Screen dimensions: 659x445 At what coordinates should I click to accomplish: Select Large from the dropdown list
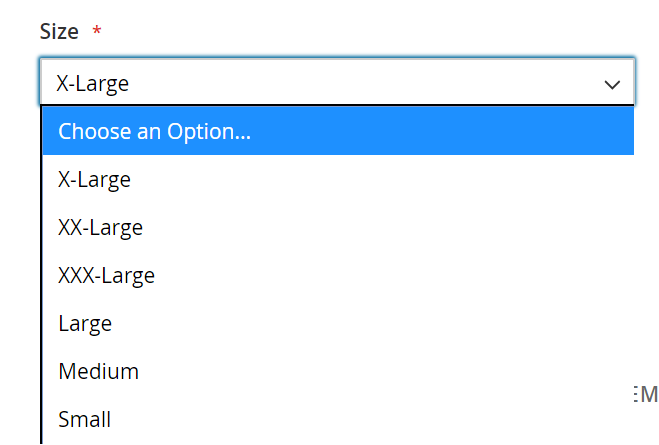86,323
